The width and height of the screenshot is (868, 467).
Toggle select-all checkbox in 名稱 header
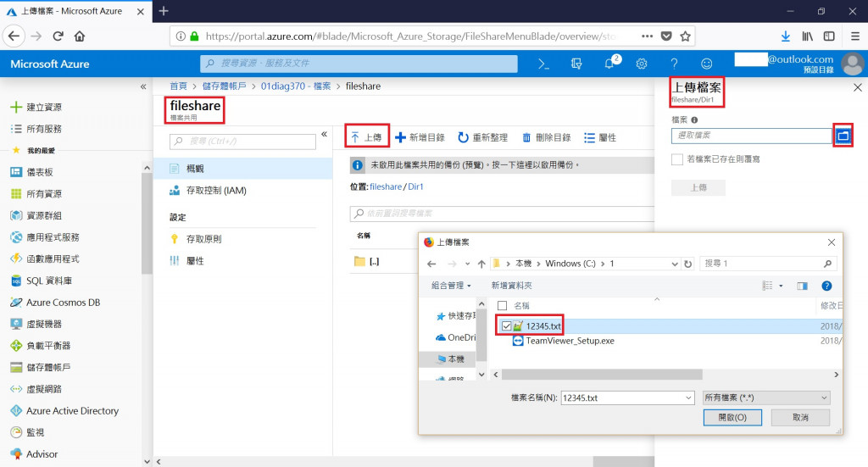[502, 305]
